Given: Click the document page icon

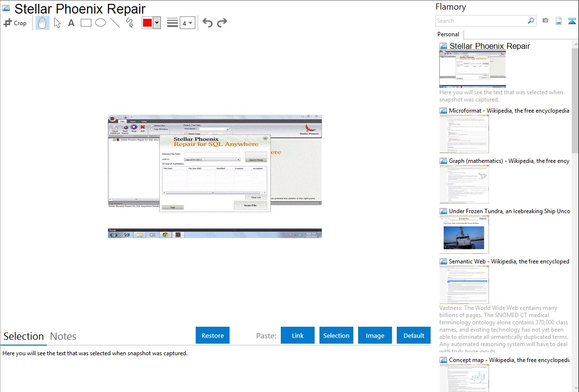Looking at the screenshot, I should [x=559, y=21].
